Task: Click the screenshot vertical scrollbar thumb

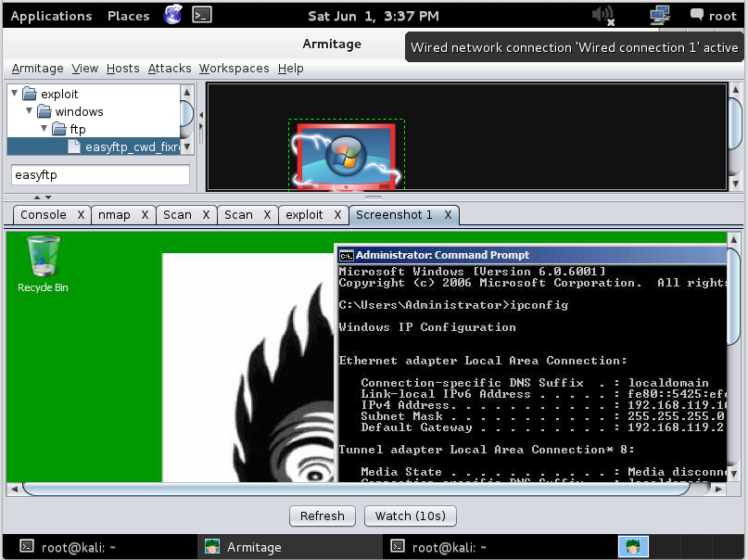Action: coord(734,296)
